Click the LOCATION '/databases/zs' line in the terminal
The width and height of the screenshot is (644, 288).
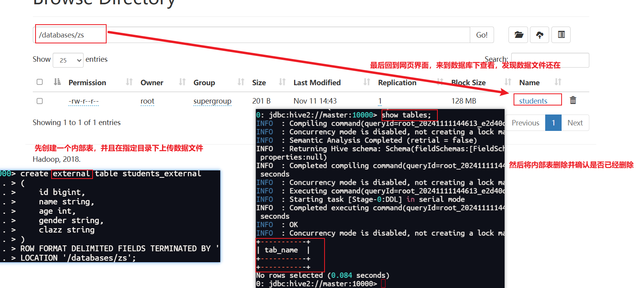point(78,258)
